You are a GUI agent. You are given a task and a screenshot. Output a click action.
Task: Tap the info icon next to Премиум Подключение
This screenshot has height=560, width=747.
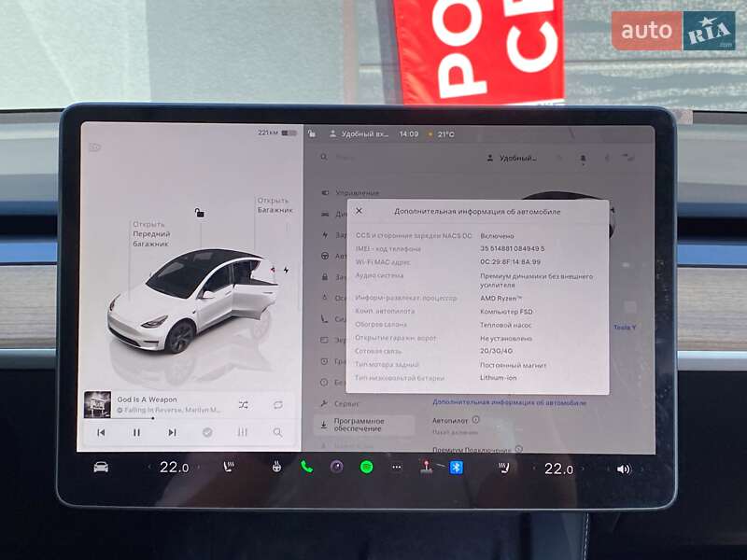pyautogui.click(x=519, y=449)
